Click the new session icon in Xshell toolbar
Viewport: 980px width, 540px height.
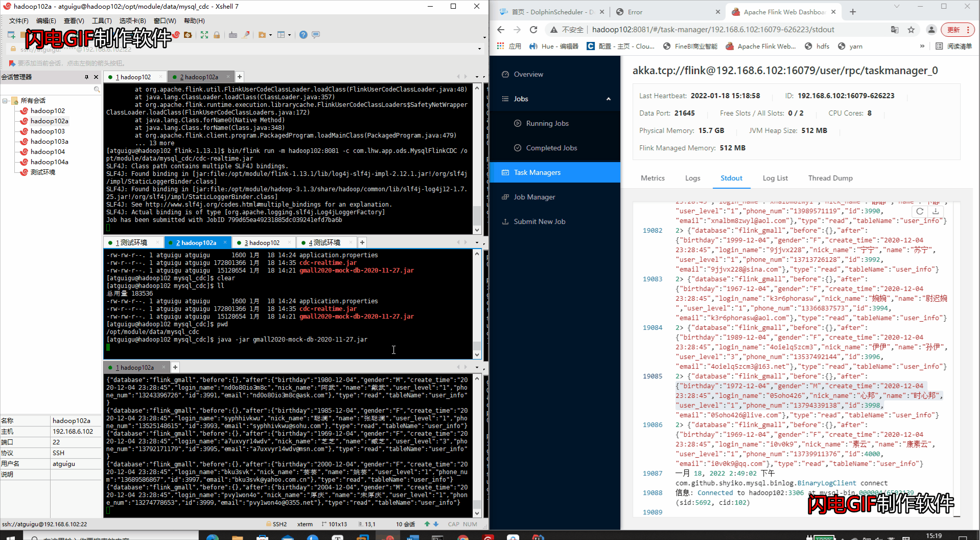[x=11, y=35]
